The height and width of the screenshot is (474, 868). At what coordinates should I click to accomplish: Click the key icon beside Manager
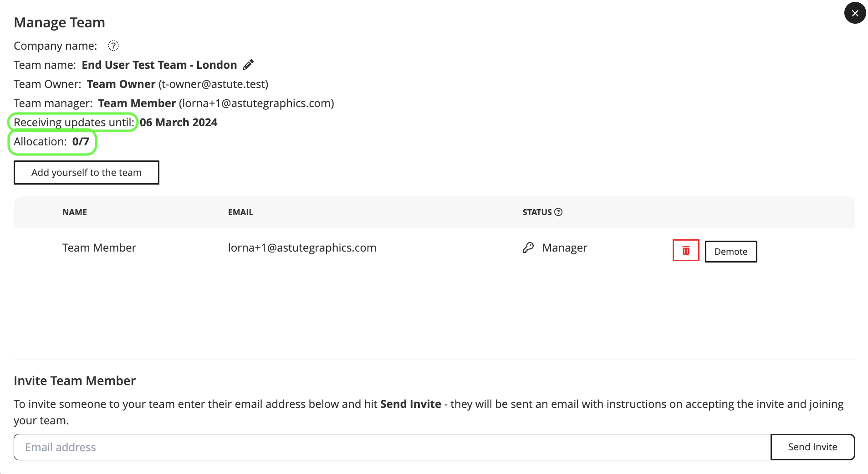pyautogui.click(x=528, y=248)
